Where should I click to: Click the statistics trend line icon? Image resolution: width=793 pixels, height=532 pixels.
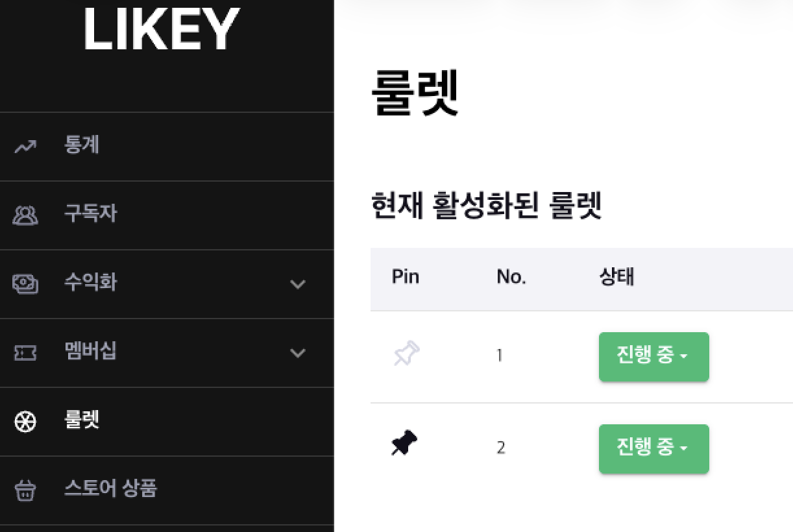tap(26, 147)
